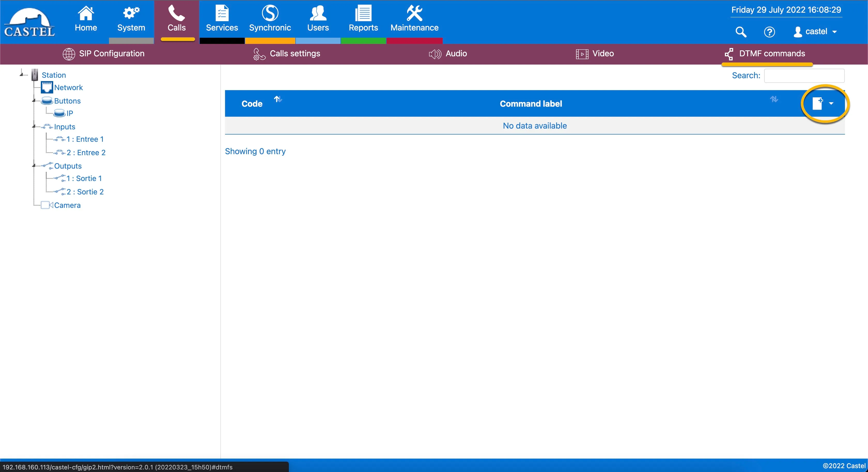The image size is (868, 472).
Task: Collapse the Outputs tree node
Action: pyautogui.click(x=34, y=166)
